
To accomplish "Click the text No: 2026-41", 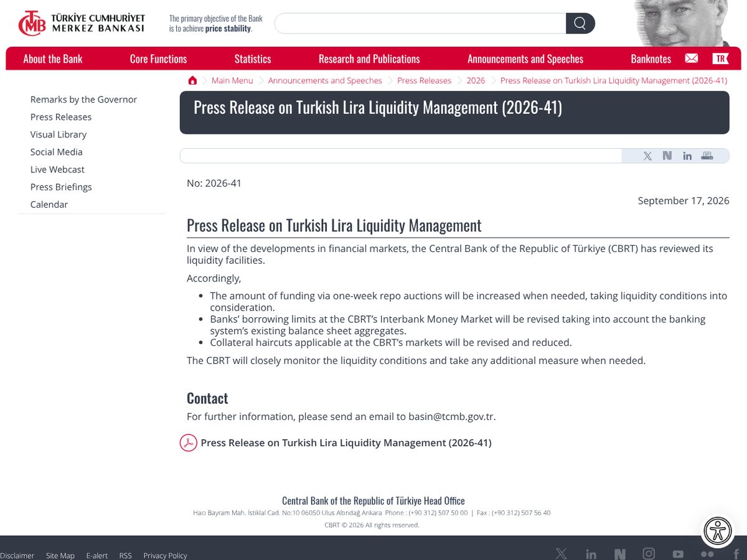I will (214, 183).
